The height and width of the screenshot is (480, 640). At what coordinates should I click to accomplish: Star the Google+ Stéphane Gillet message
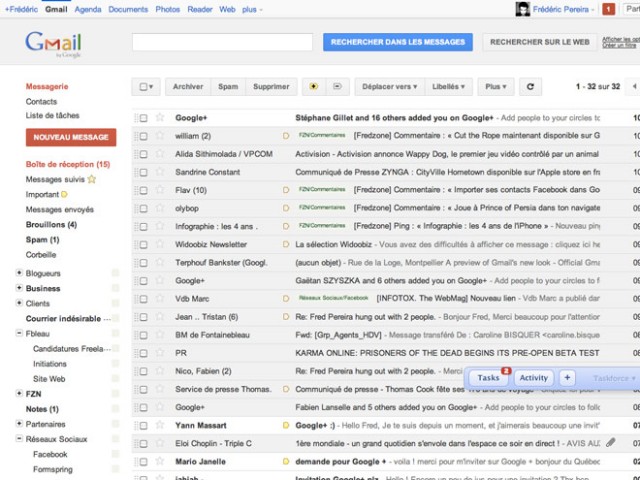160,118
